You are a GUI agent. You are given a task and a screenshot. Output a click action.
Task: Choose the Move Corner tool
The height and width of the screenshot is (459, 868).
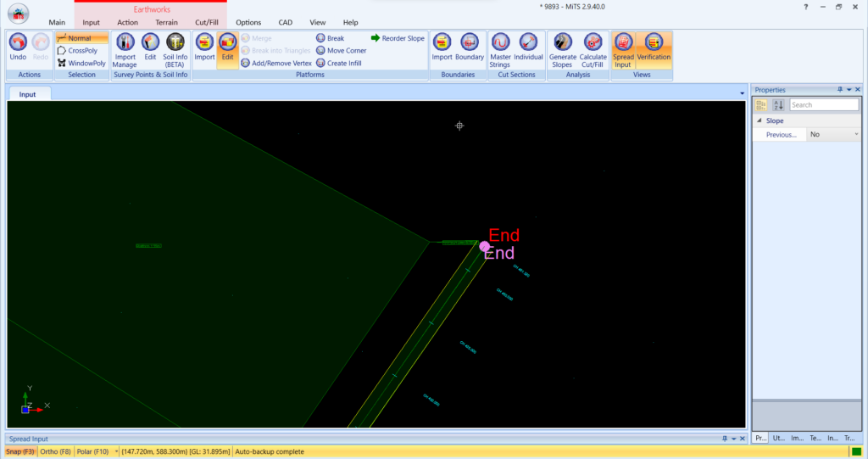tap(341, 50)
